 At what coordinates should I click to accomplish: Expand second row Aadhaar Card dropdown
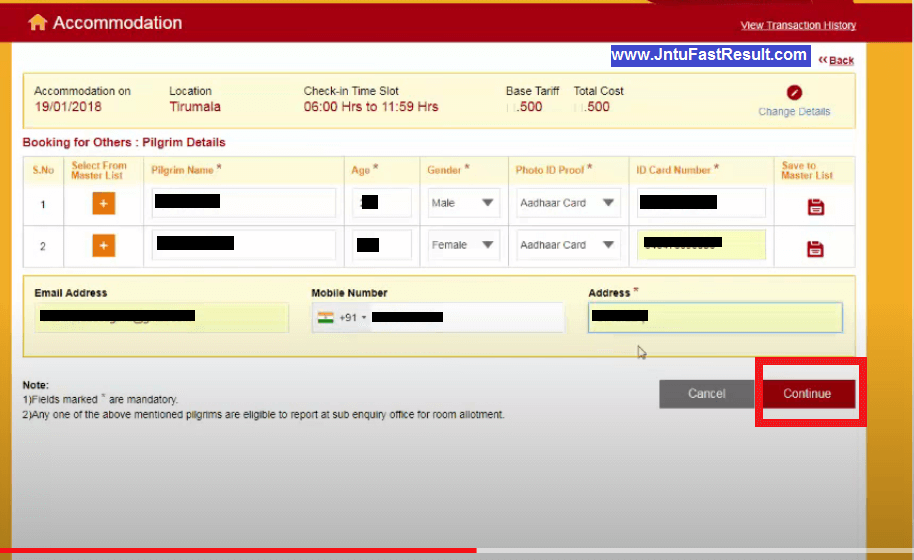pyautogui.click(x=567, y=245)
